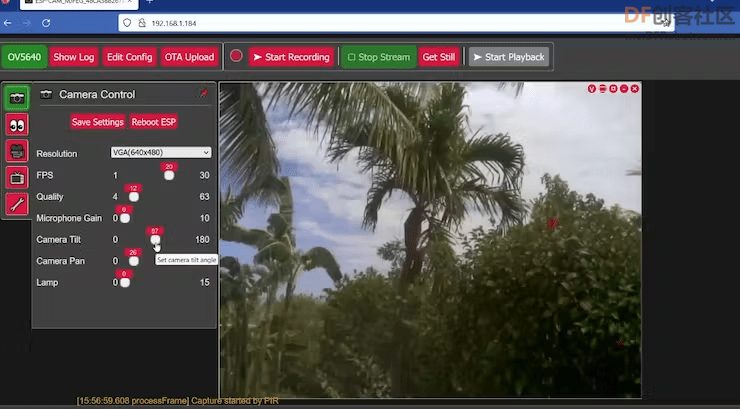This screenshot has width=740, height=409.
Task: Click the minimize icon on video overlay
Action: [624, 89]
